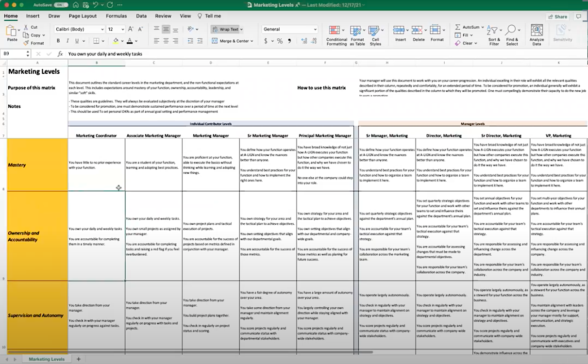
Task: Click Decrease Decimal icon
Action: [x=313, y=41]
